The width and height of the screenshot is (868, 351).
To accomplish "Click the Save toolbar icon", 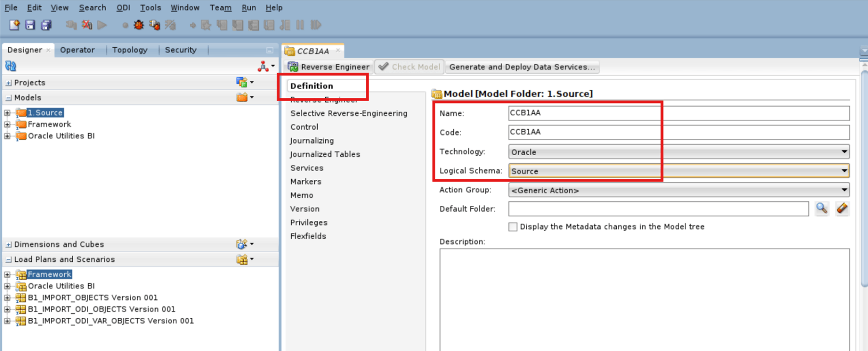I will (30, 25).
